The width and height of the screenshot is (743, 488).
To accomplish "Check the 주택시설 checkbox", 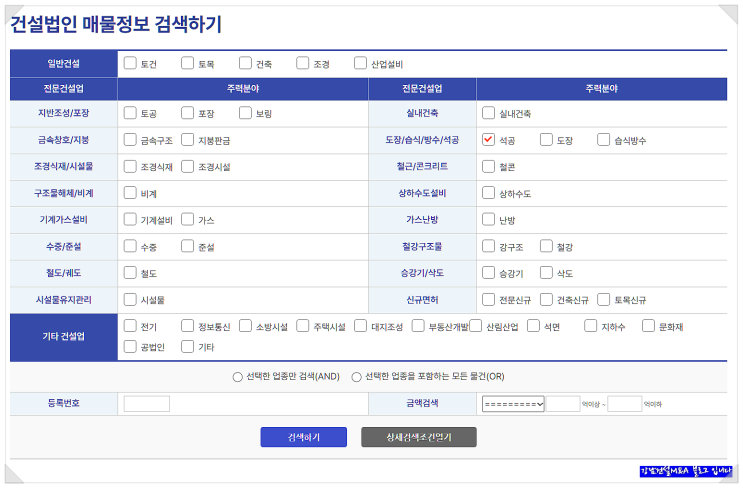I will 303,326.
